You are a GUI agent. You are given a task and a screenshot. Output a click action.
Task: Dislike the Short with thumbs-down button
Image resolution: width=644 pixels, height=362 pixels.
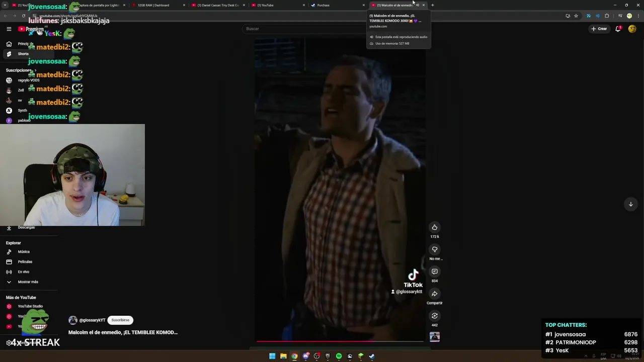(x=435, y=249)
